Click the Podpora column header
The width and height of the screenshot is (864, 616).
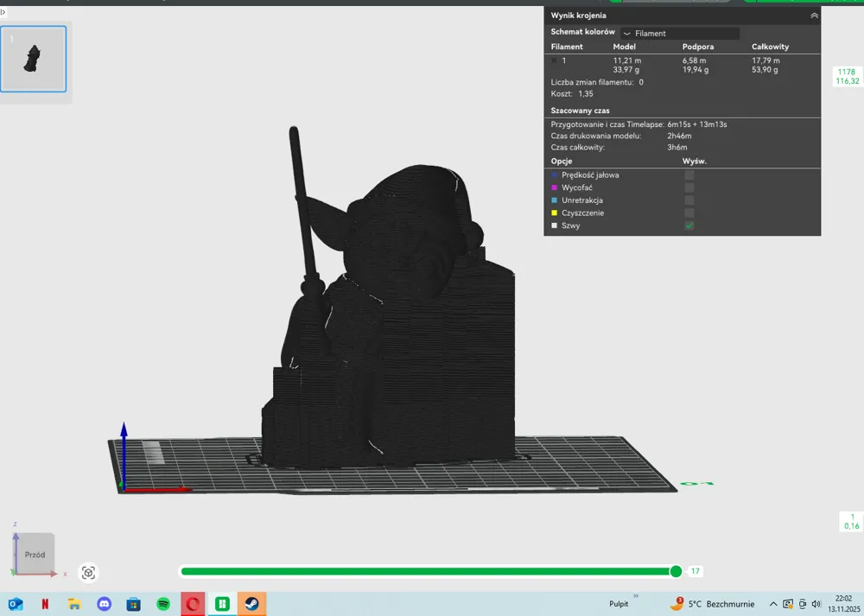pos(698,47)
